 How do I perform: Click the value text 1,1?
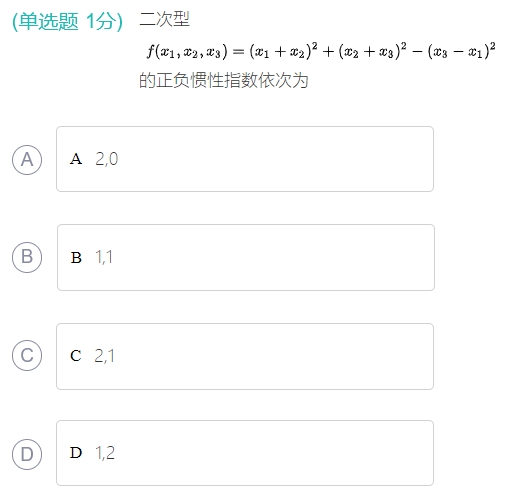104,257
